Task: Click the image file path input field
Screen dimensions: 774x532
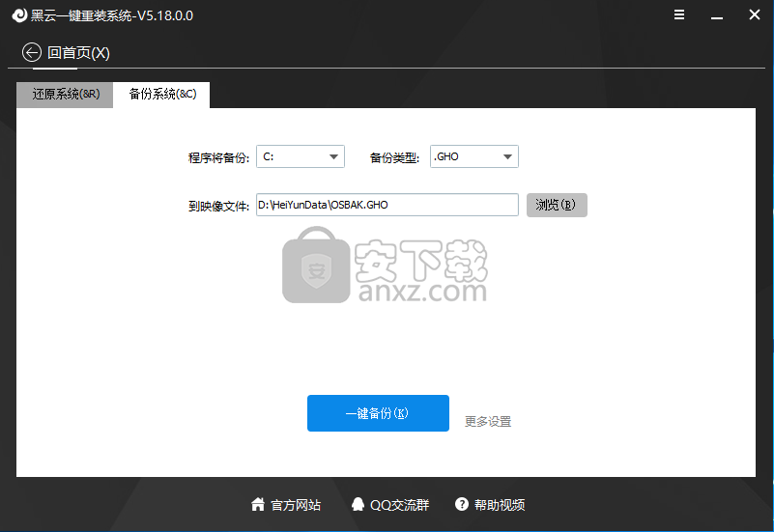Action: (387, 205)
